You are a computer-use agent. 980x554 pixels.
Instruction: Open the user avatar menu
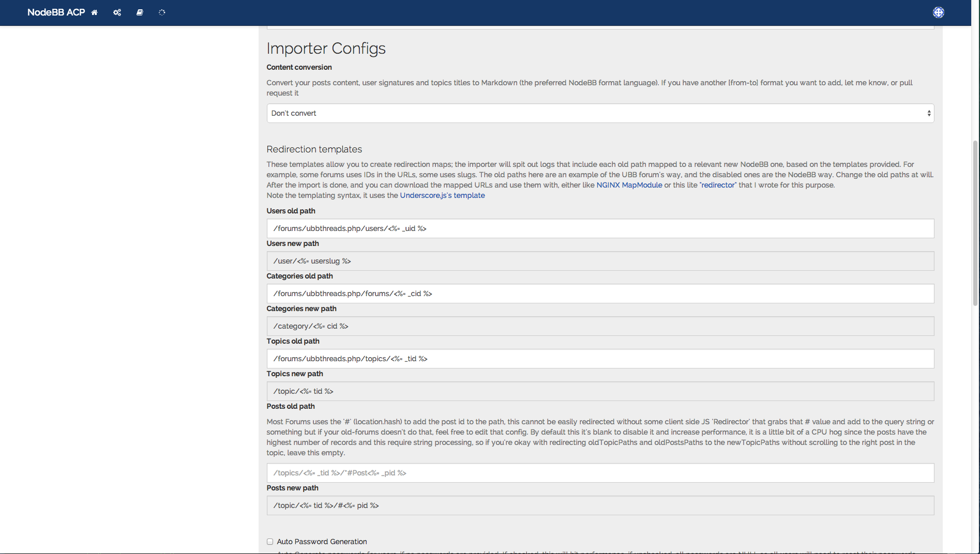pyautogui.click(x=938, y=12)
